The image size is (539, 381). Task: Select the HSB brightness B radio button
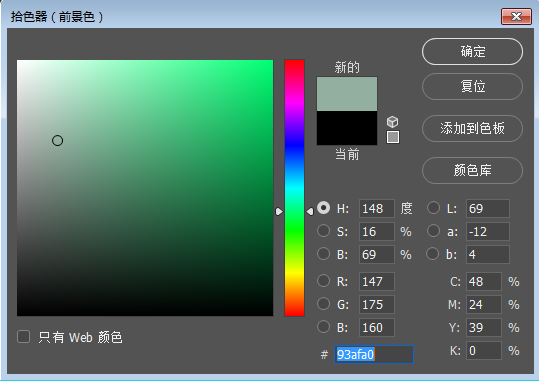[x=323, y=254]
